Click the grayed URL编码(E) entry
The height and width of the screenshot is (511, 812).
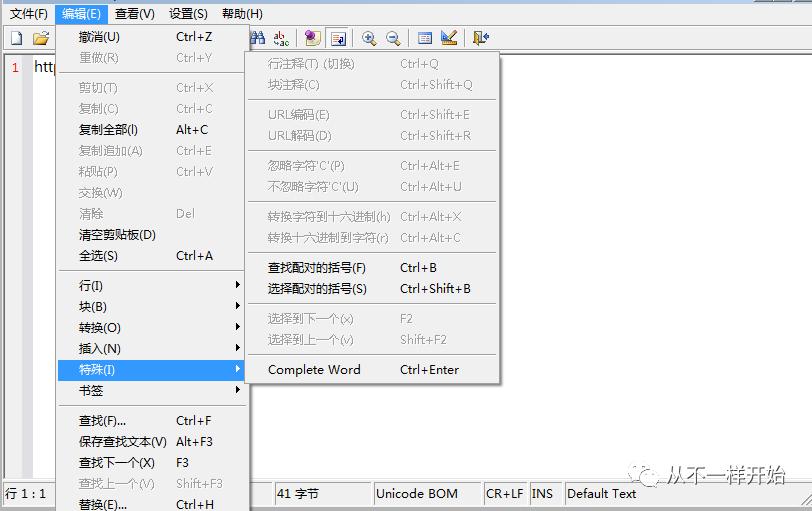coord(372,114)
